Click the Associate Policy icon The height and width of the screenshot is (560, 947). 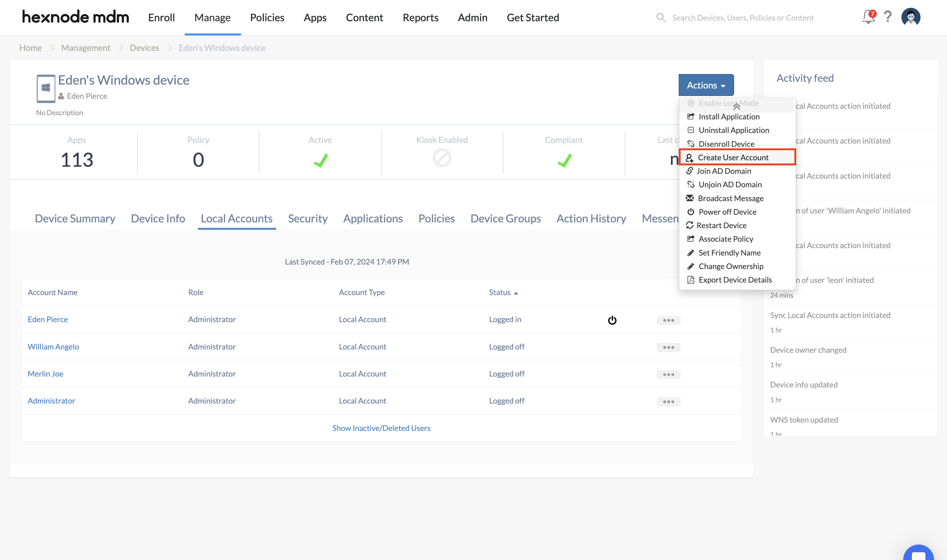tap(691, 238)
